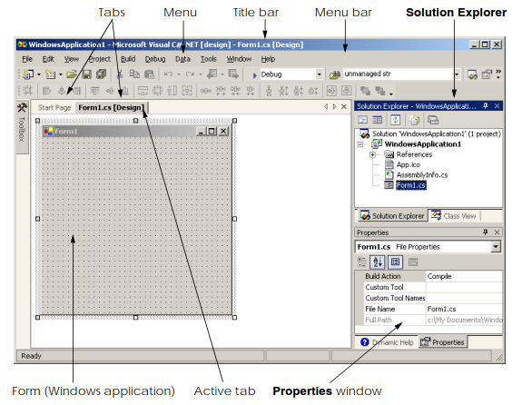The width and height of the screenshot is (532, 405).
Task: Collapse the WindowsApplication1 project node
Action: coord(360,144)
